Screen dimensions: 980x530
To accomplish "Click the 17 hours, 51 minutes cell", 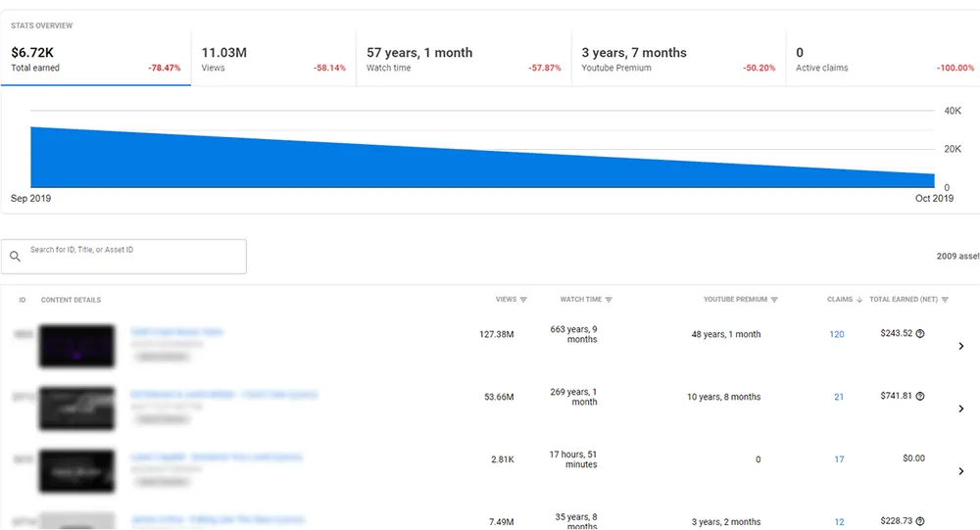I will (573, 459).
